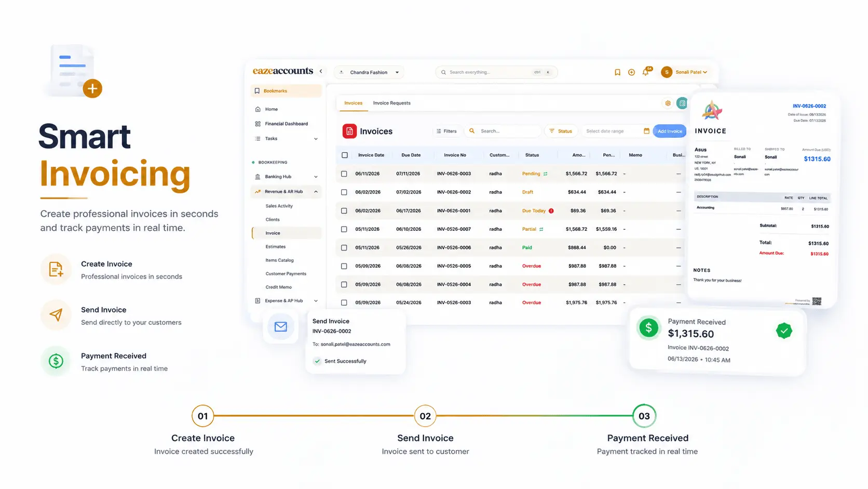Toggle the select-all checkbox in table header
Viewport: 868px width, 489px height.
coord(345,155)
